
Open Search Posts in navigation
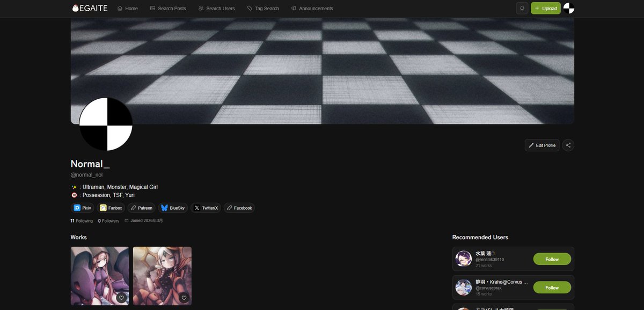168,9
